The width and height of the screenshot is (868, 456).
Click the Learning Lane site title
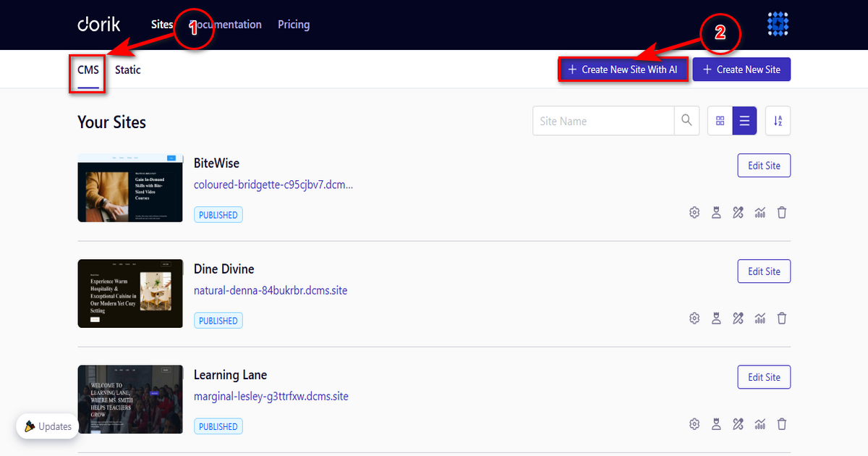click(230, 374)
